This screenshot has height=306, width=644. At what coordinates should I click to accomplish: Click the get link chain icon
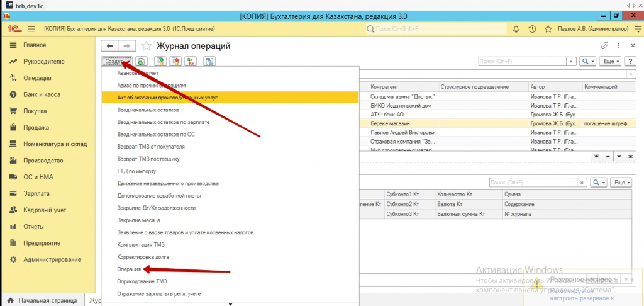tap(604, 46)
